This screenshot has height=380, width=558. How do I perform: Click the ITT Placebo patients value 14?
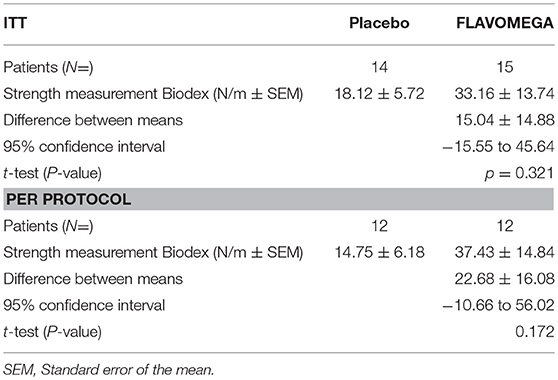(379, 67)
